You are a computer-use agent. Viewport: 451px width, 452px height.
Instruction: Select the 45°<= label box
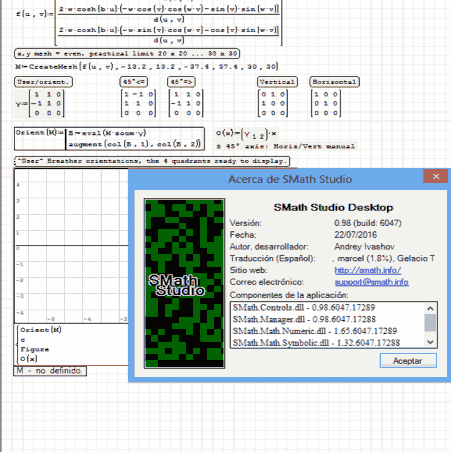coord(134,82)
